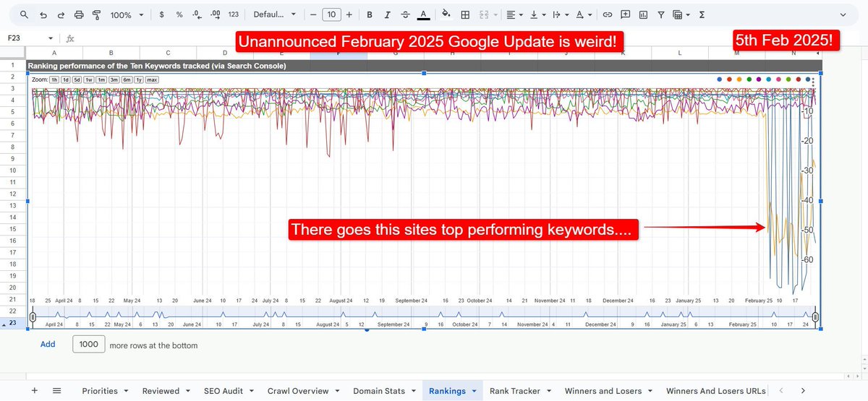Click the Redo arrow
The height and width of the screenshot is (401, 868).
61,14
